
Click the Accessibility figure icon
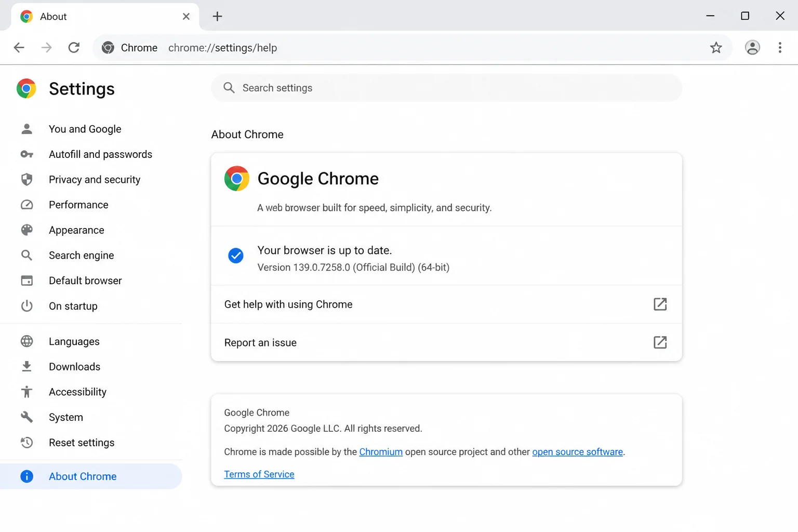pos(26,392)
